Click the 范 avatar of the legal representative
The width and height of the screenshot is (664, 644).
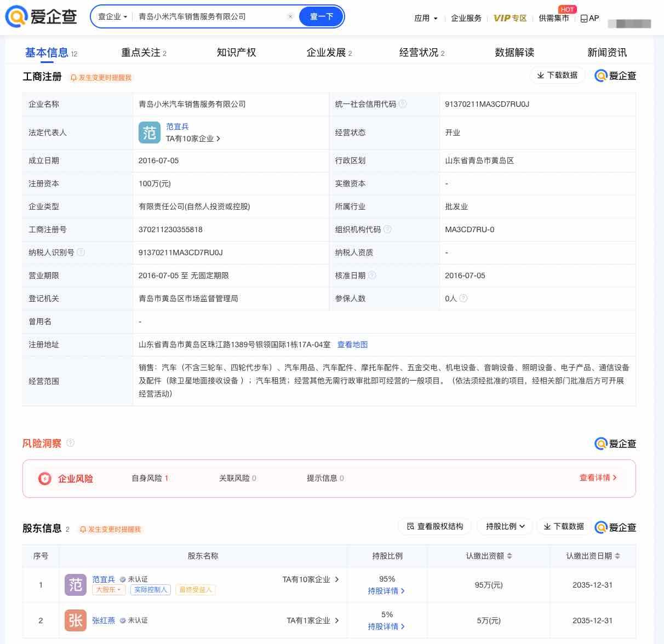[x=150, y=133]
